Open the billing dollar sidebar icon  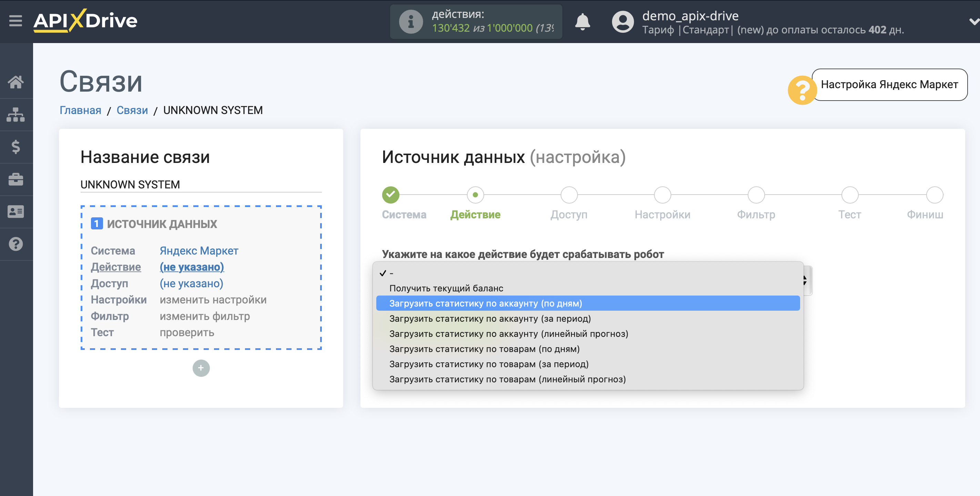tap(16, 147)
